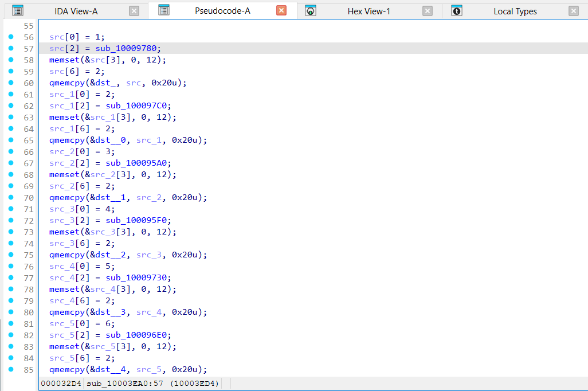Click the Pseudocode-A tab icon

[164, 10]
